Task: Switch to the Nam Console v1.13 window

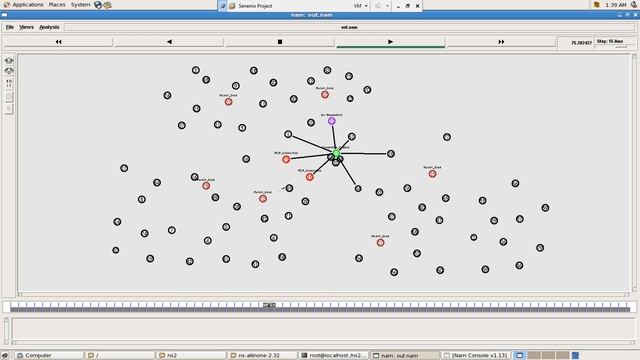Action: [476, 355]
